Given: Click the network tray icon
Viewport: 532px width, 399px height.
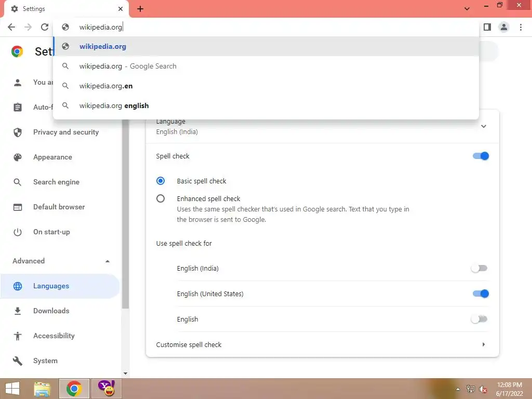Looking at the screenshot, I should click(471, 389).
